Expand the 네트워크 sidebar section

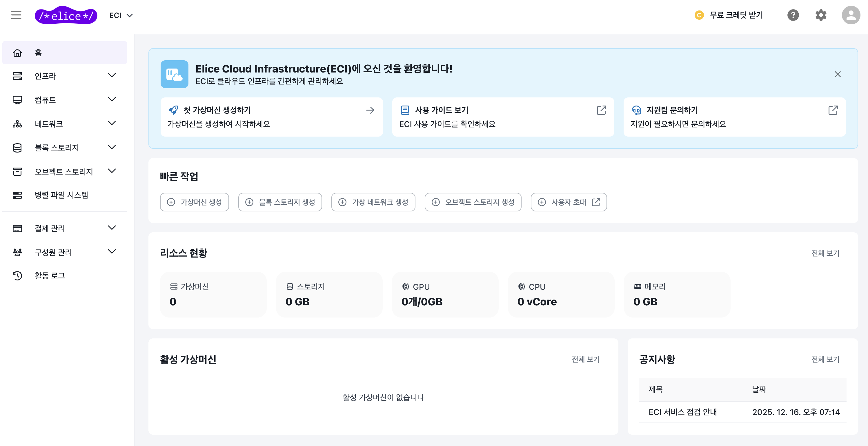112,123
